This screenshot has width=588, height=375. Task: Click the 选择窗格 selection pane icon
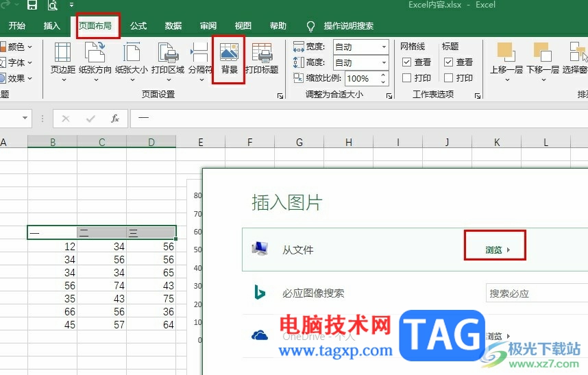578,51
